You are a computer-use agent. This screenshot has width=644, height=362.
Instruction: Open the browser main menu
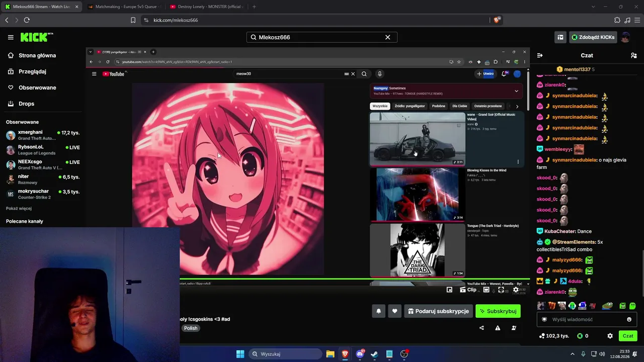point(637,20)
